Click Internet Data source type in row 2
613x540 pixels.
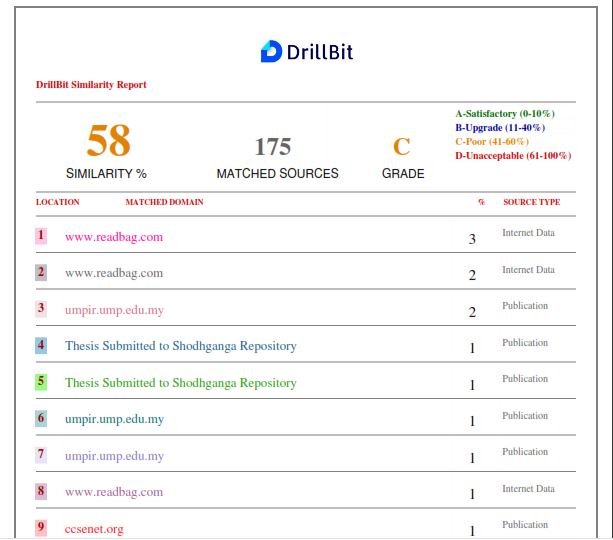tap(528, 270)
